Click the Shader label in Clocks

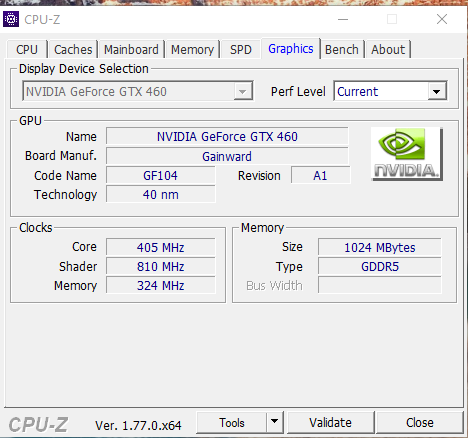[x=78, y=267]
